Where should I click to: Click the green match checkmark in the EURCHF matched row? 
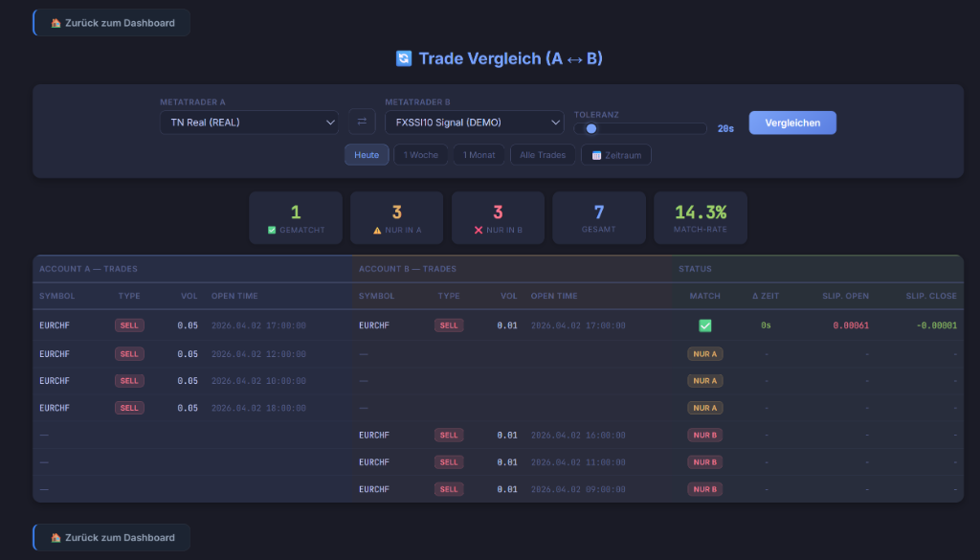tap(704, 325)
